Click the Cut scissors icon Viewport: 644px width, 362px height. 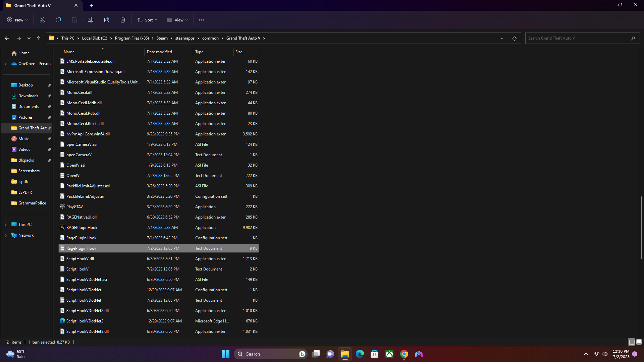coord(42,20)
